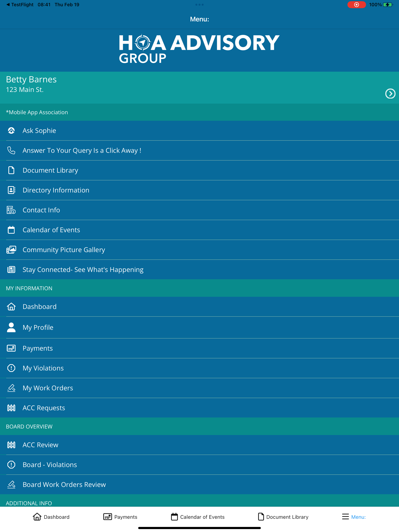Tap the 100% battery percentage
Viewport: 399px width, 532px height.
point(375,4)
